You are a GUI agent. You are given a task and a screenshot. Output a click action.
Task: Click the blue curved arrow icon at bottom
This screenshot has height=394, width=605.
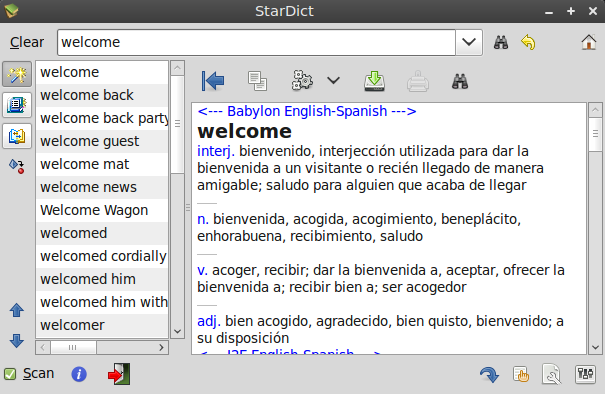[489, 374]
